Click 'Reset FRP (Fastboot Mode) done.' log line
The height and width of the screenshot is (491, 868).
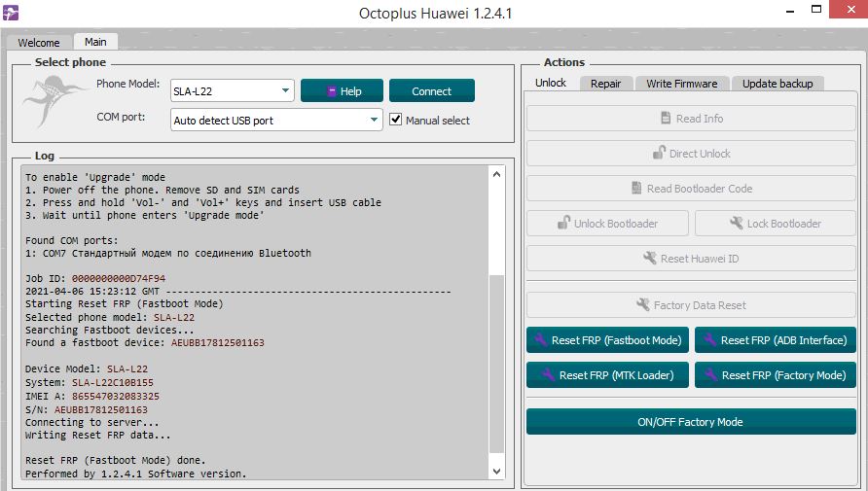coord(115,460)
